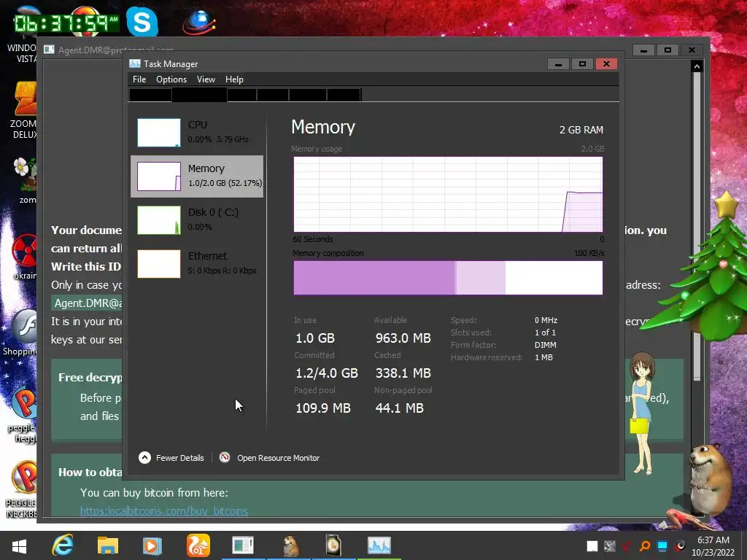747x560 pixels.
Task: Click the Fewer Details chevron button
Action: pos(144,458)
